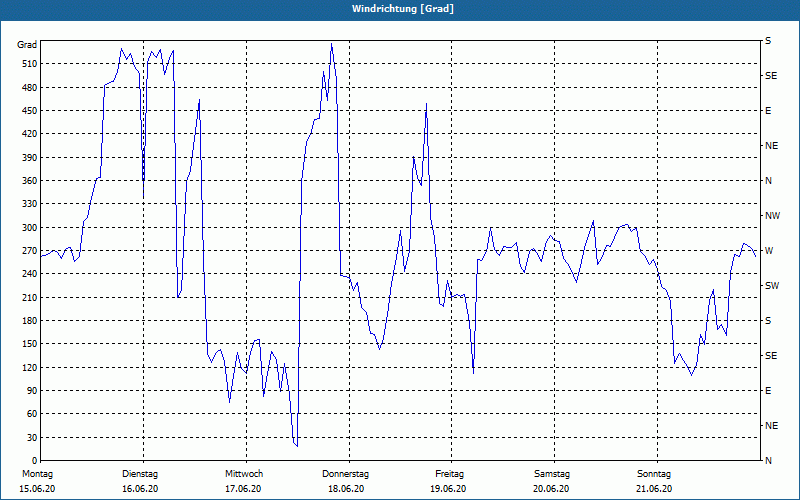Click the 'S' compass label at the 180 gridline

click(768, 321)
